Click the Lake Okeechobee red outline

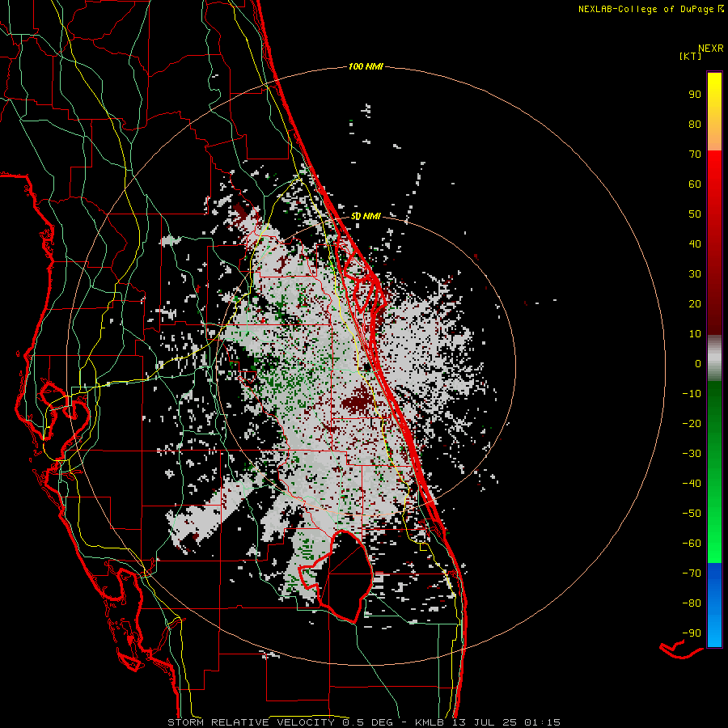pos(336,576)
